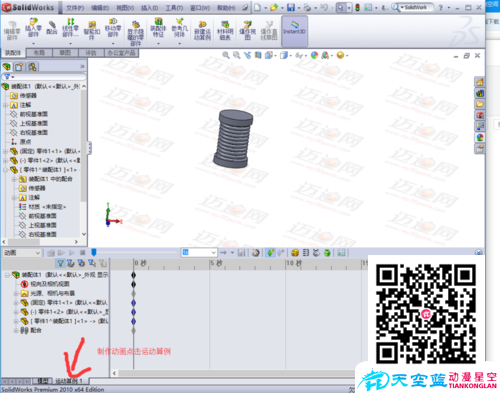The width and height of the screenshot is (500, 393).
Task: Select the 视向及相机视图 keyframe diamond at 0秒
Action: click(134, 284)
